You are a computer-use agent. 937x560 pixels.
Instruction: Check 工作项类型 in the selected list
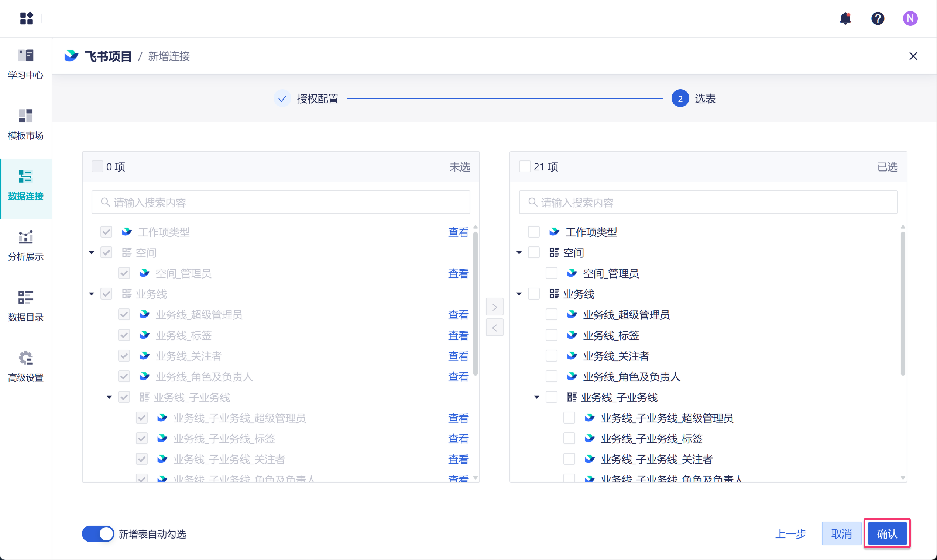pyautogui.click(x=533, y=232)
